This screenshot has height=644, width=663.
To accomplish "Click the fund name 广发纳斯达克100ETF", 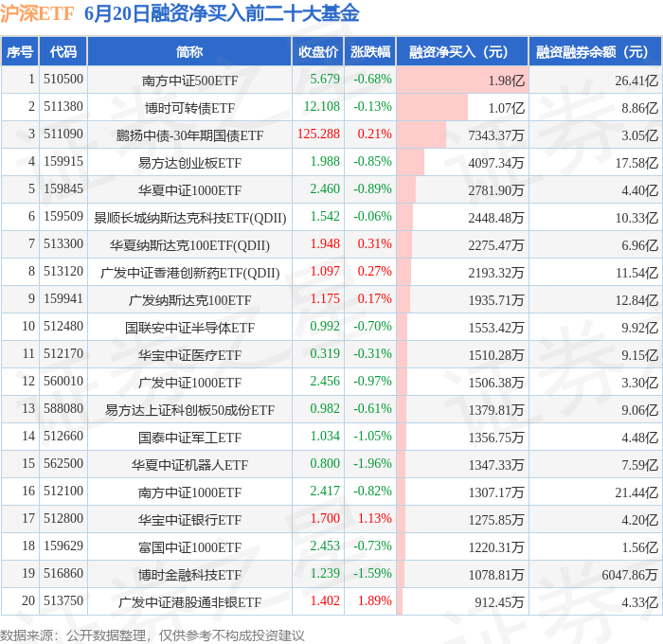I will tap(189, 300).
